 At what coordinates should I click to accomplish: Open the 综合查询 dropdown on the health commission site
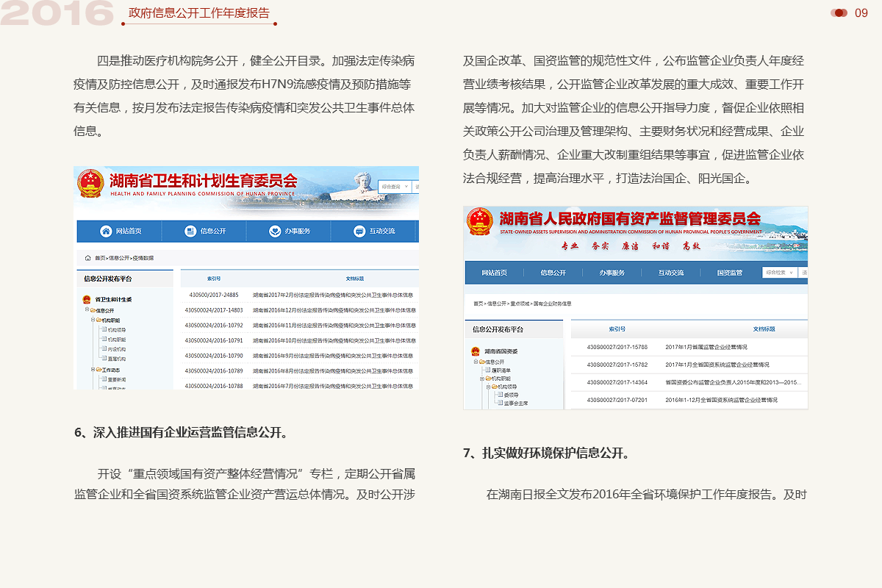tap(395, 187)
